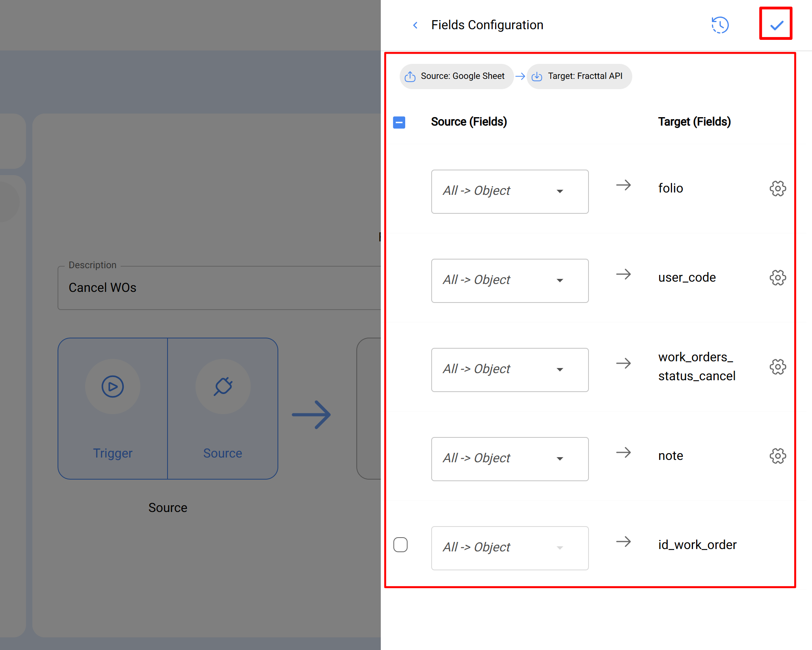This screenshot has width=812, height=650.
Task: Expand the source dropdown for folio
Action: (x=510, y=192)
